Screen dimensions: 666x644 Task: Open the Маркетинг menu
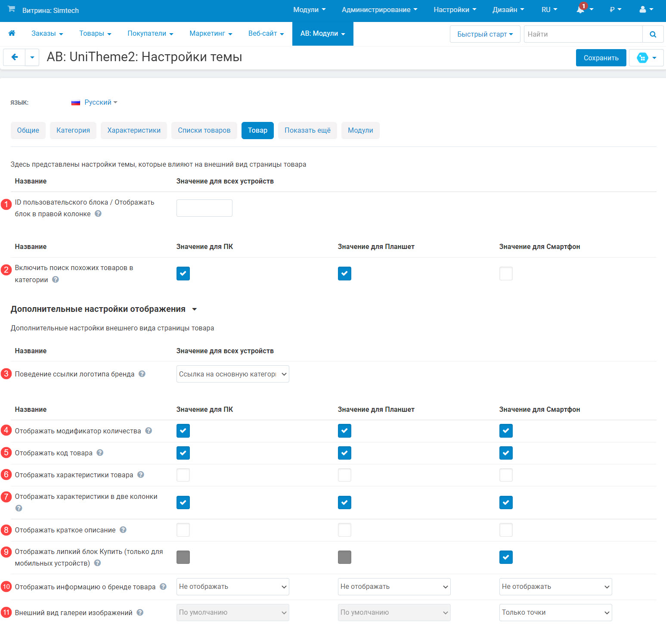click(211, 34)
